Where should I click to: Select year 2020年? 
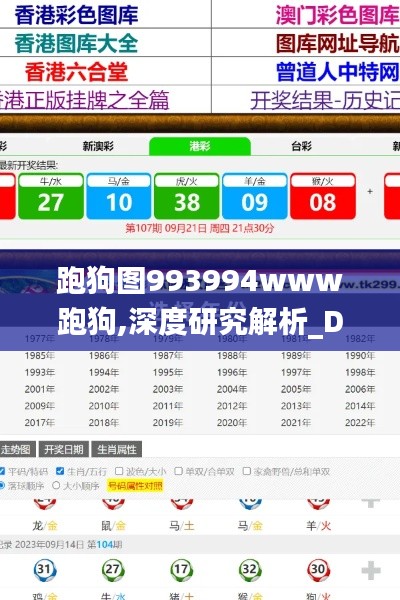coord(232,422)
